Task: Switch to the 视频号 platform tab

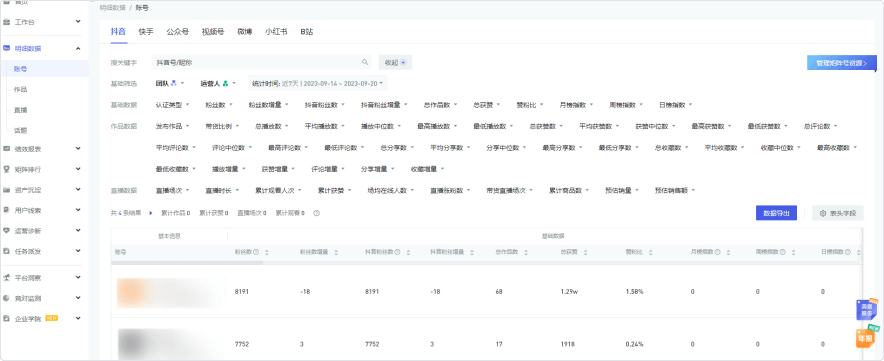Action: point(213,32)
